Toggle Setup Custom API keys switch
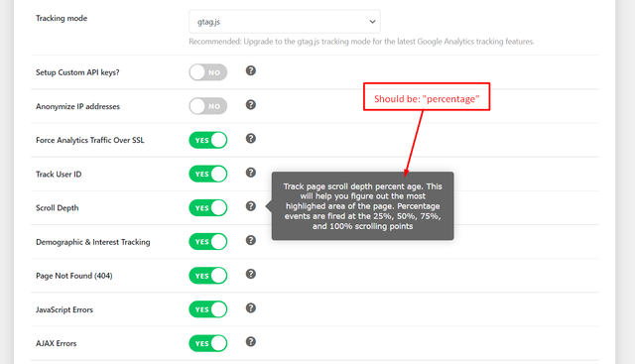 pos(207,72)
